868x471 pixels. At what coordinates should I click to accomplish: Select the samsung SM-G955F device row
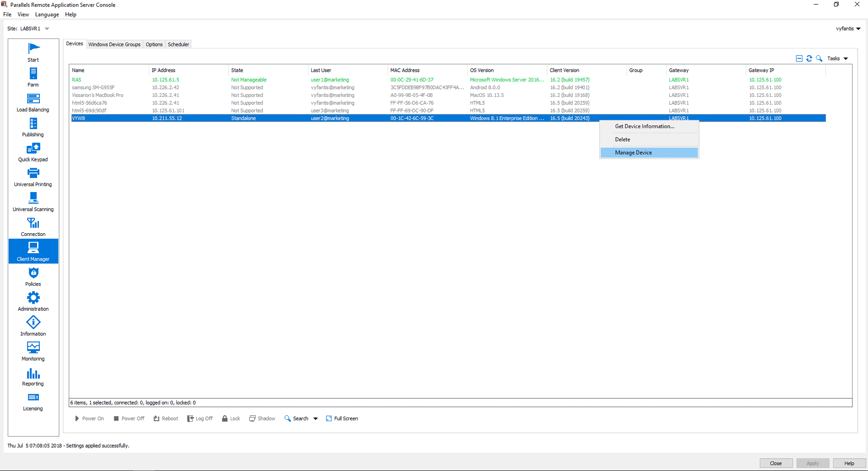click(448, 87)
